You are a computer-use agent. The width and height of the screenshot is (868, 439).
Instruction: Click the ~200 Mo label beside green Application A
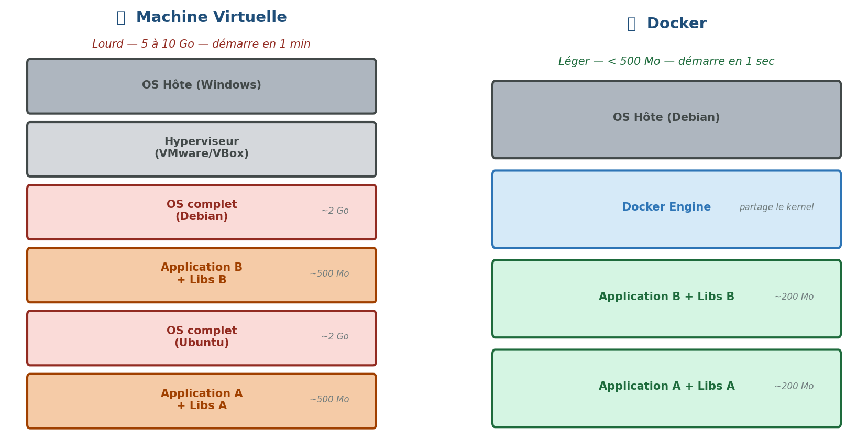tap(794, 387)
